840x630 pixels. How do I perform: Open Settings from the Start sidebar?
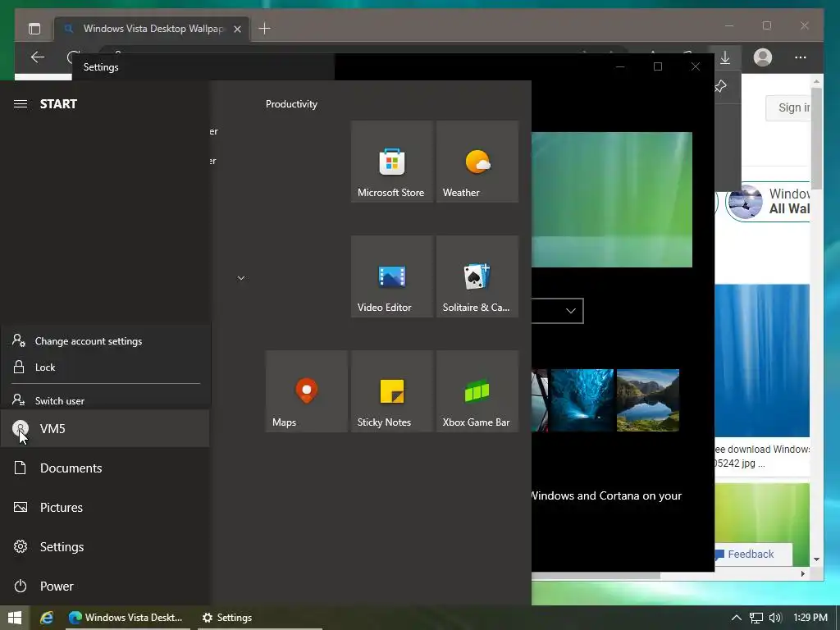pos(105,547)
